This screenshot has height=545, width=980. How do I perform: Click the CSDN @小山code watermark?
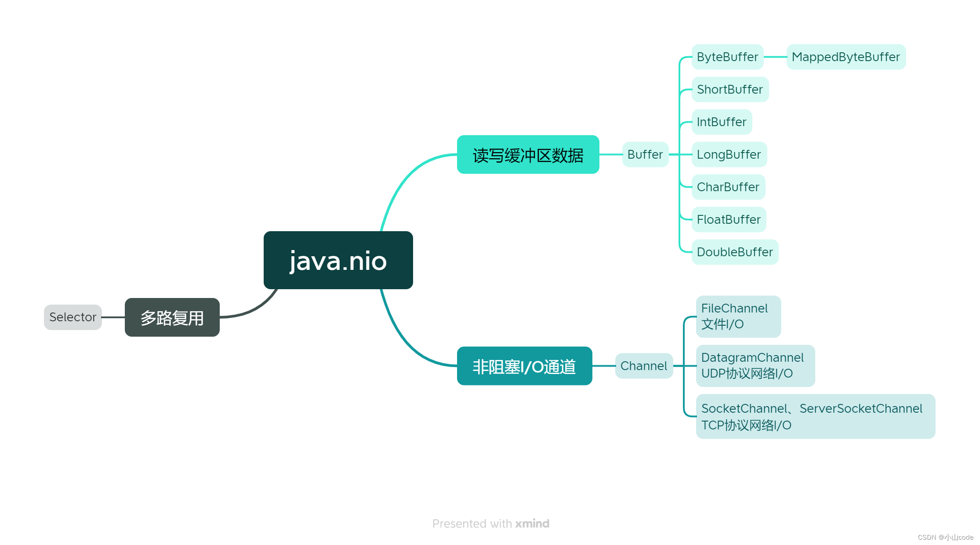pos(945,537)
